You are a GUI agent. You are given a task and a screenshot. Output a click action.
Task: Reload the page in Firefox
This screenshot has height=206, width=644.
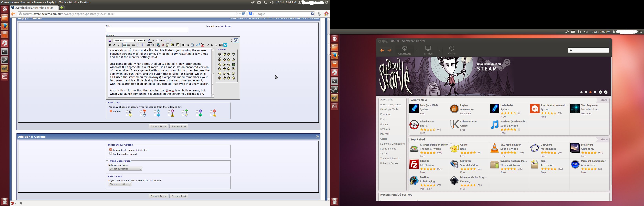tap(244, 14)
